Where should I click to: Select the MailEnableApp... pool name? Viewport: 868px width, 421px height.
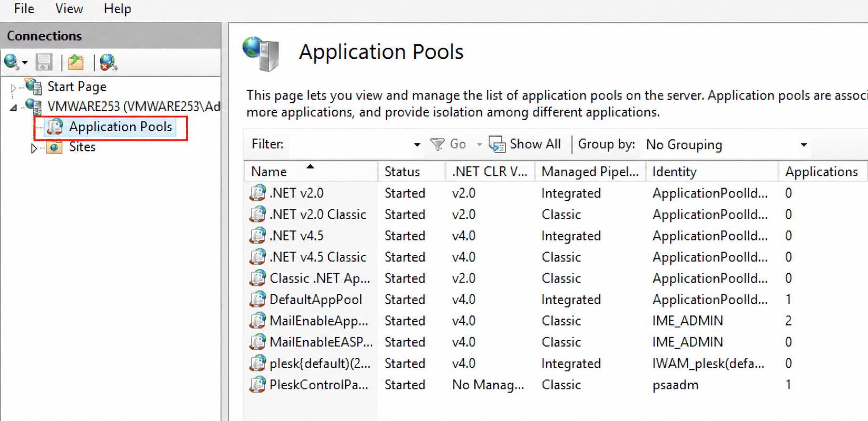point(319,321)
